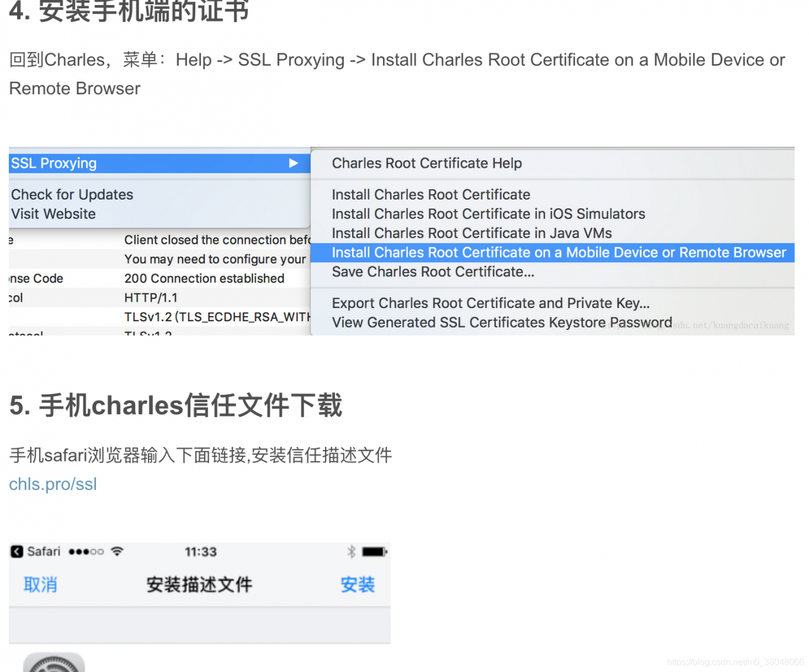Click the battery indicator icon
Screen dimensions: 809x672
click(375, 552)
